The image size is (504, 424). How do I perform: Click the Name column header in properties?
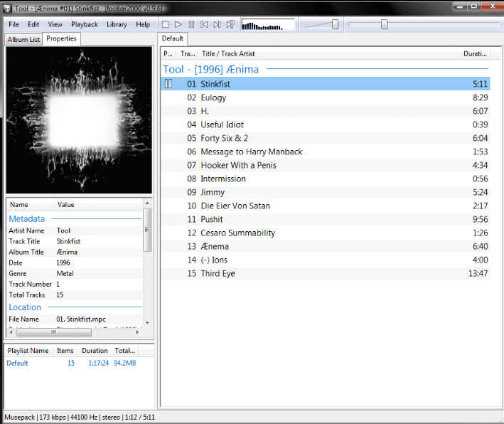[31, 205]
